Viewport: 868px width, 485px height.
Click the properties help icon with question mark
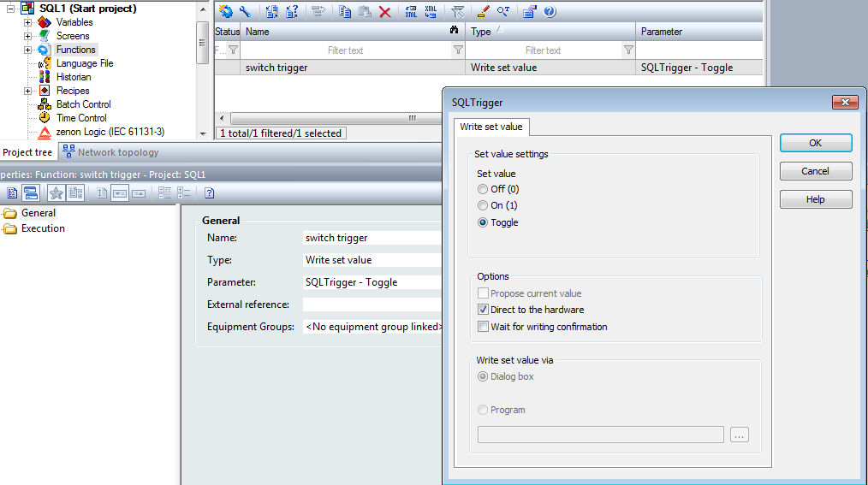coord(208,192)
